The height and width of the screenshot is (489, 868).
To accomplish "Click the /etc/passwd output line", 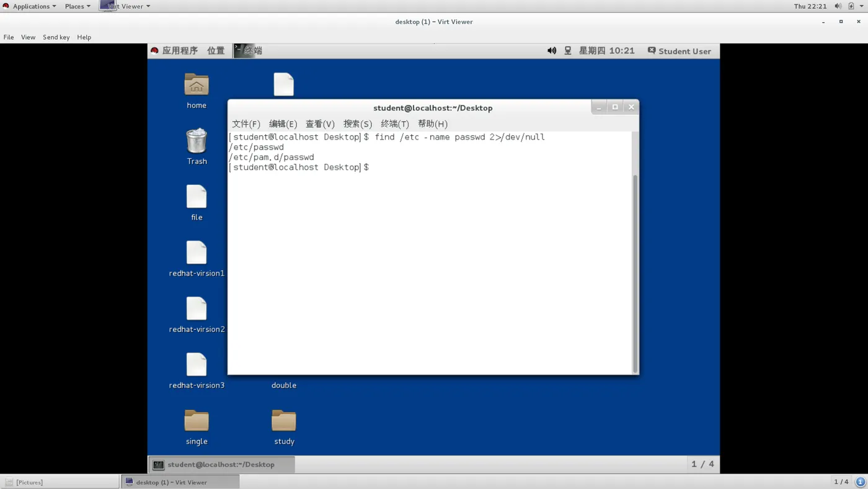I will [x=256, y=147].
